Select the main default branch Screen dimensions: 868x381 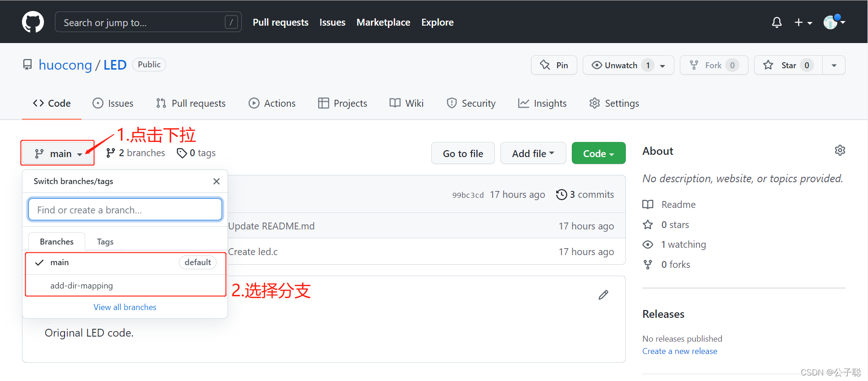click(125, 262)
